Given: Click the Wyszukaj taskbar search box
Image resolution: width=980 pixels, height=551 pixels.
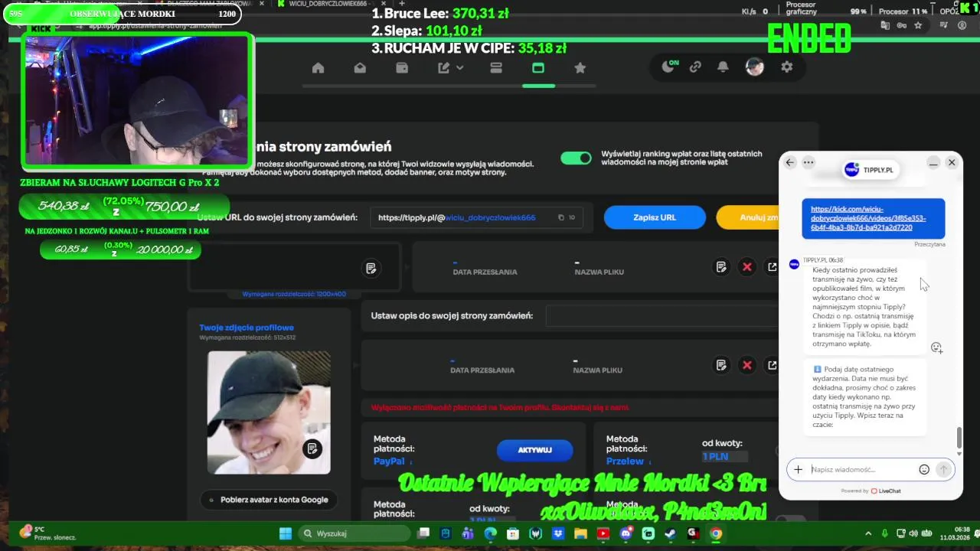Looking at the screenshot, I should 354,533.
